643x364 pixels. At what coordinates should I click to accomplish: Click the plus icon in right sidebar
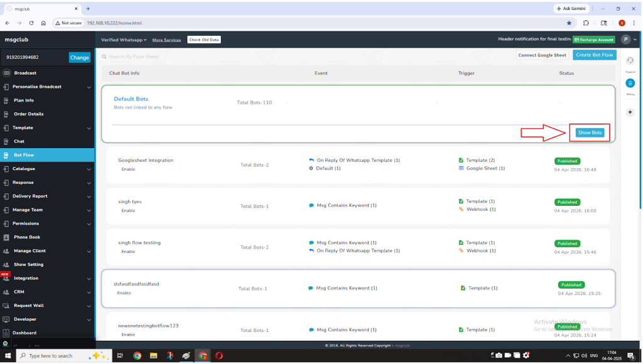tap(630, 112)
